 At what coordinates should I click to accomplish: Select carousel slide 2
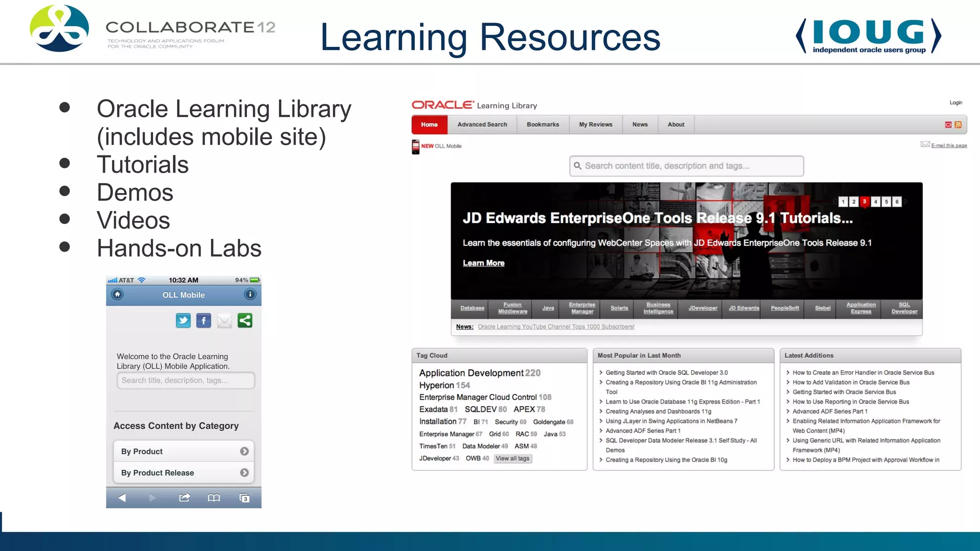tap(854, 202)
